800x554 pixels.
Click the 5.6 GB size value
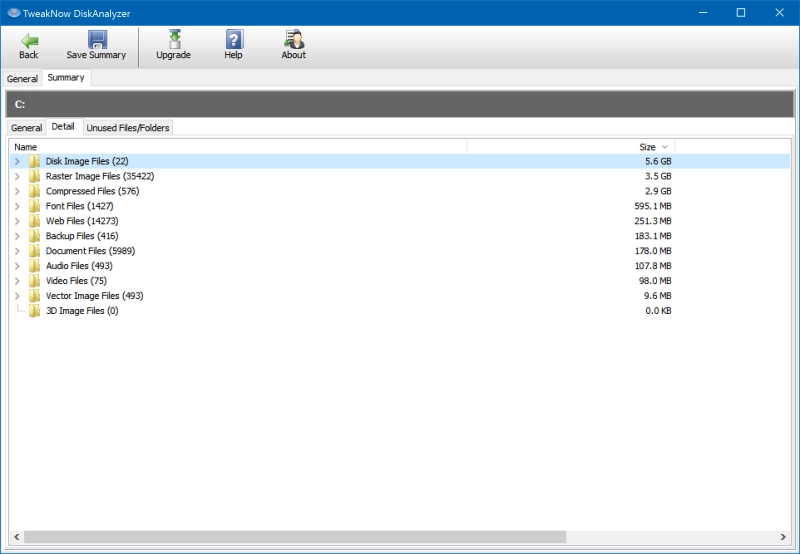point(658,161)
